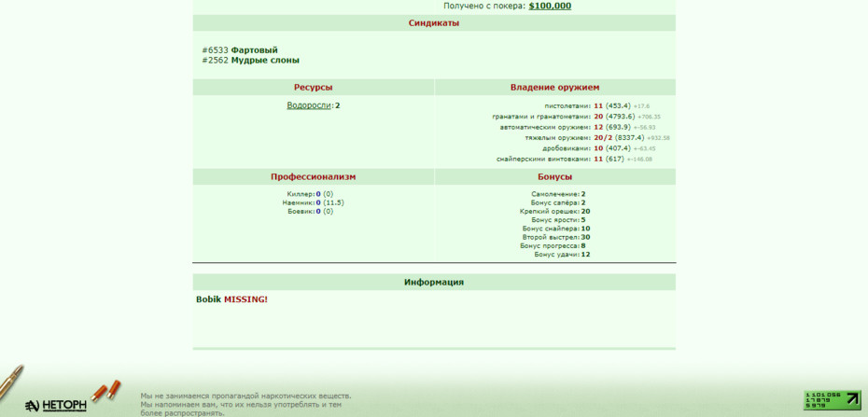Click the дробовиками skill row

click(599, 148)
